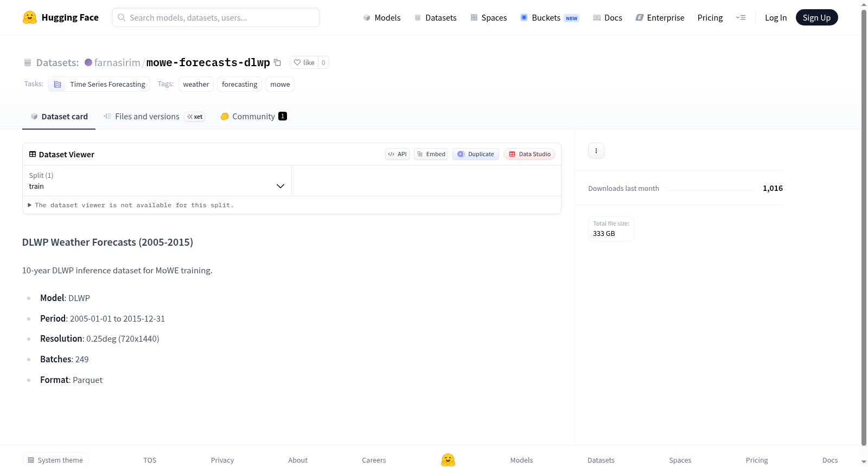868x467 pixels.
Task: Go to Datasets in top navigation
Action: pos(435,17)
